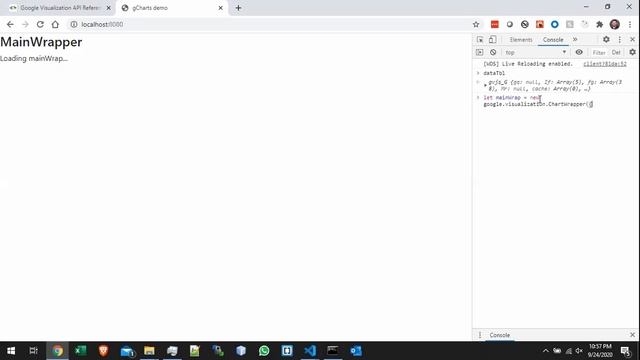The width and height of the screenshot is (640, 360).
Task: Reload the localhost page
Action: coord(40,24)
